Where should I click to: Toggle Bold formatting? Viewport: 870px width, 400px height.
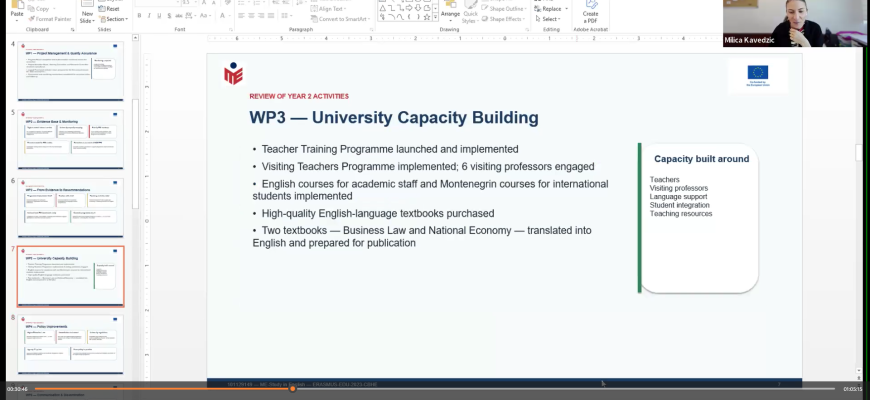pyautogui.click(x=139, y=16)
